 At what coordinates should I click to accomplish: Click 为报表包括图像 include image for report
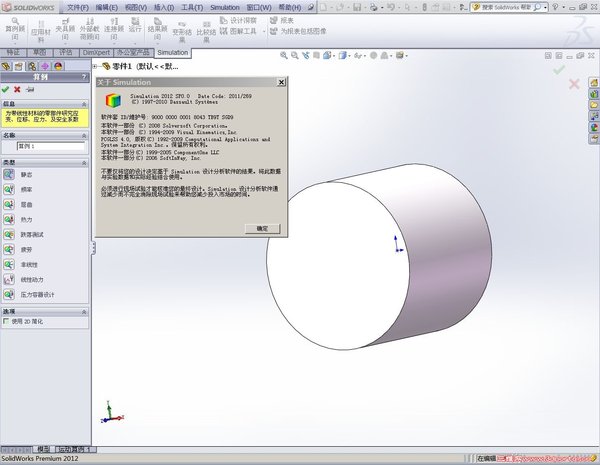click(298, 31)
